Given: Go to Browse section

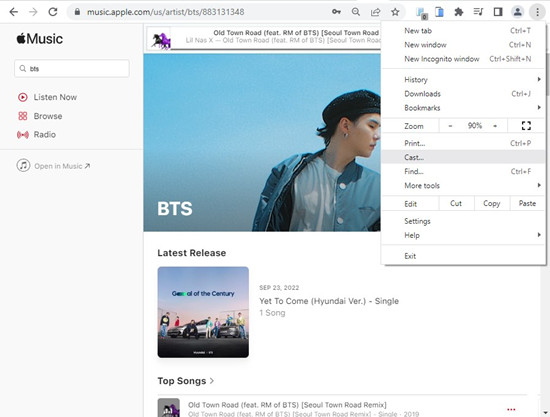Looking at the screenshot, I should tap(48, 116).
